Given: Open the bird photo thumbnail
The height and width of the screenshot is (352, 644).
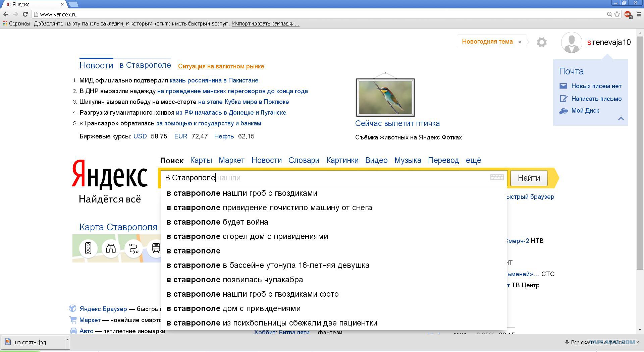Looking at the screenshot, I should pos(385,97).
